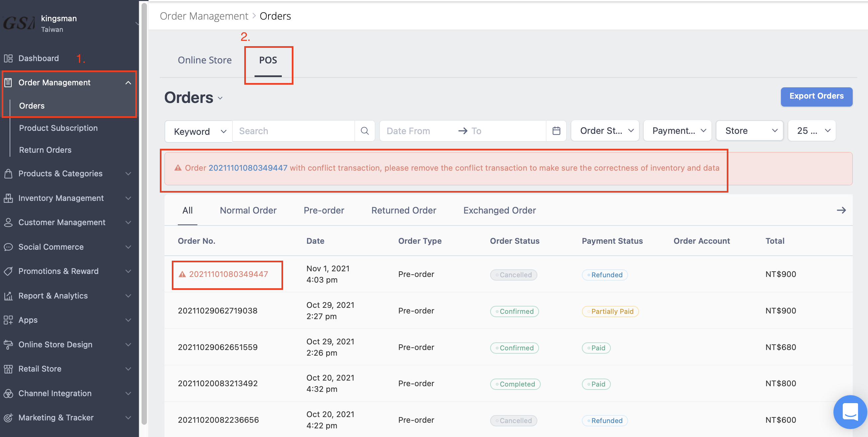This screenshot has width=868, height=437.
Task: Click the Completed order status badge
Action: pos(515,384)
